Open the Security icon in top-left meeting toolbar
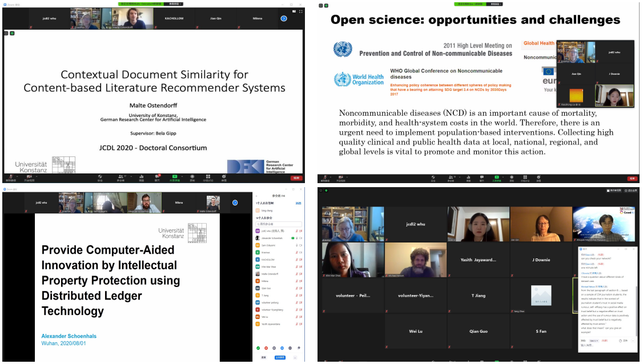The height and width of the screenshot is (364, 643). [100, 177]
